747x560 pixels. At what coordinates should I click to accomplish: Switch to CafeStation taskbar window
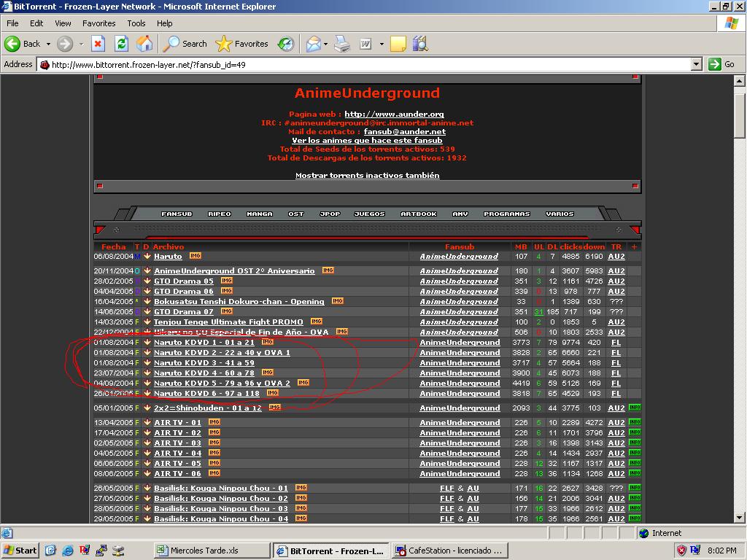449,551
